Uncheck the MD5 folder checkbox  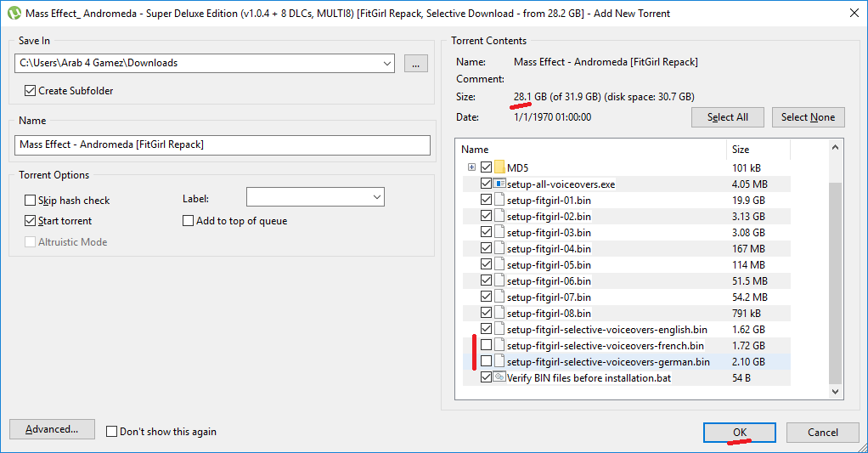486,167
